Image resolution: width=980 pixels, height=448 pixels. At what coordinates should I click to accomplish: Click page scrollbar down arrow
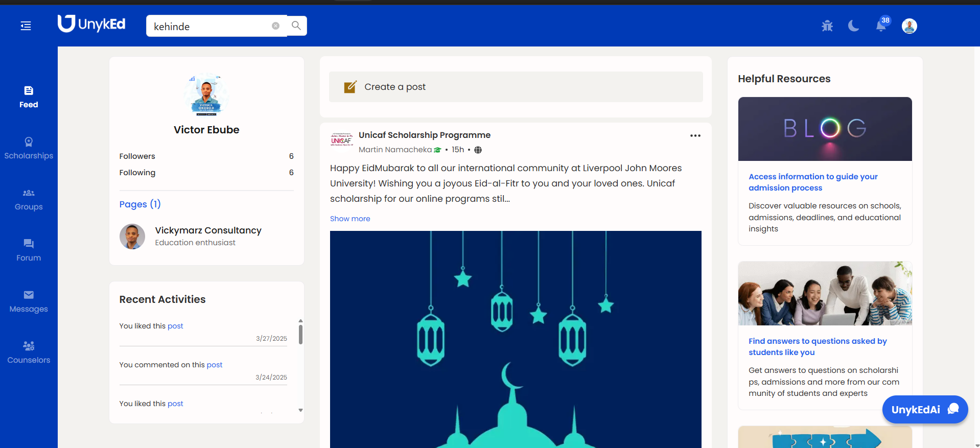click(x=977, y=445)
